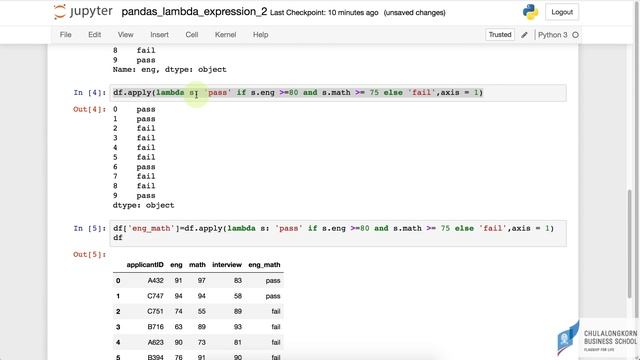Click the 'dtype: object' line in Out[4]
This screenshot has height=360, width=640.
143,205
